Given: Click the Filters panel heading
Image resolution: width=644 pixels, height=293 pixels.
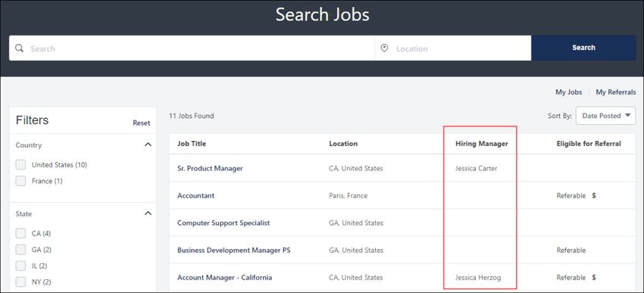Looking at the screenshot, I should (x=32, y=120).
